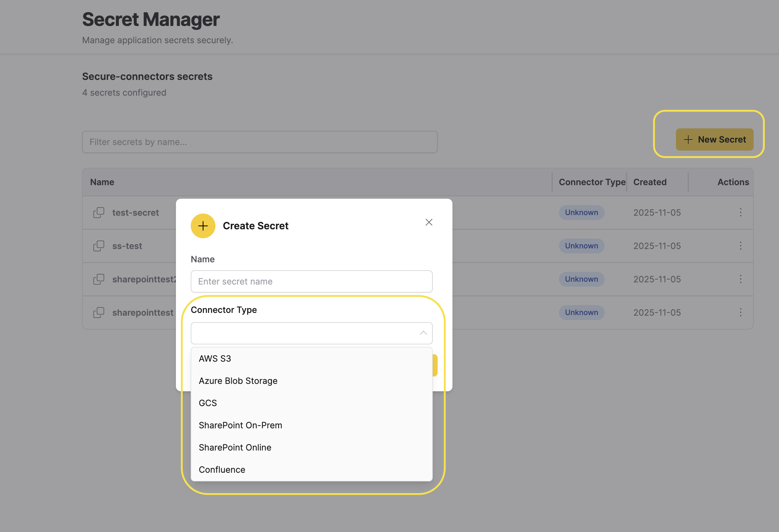This screenshot has height=532, width=779.
Task: Pick GCS connector type
Action: pos(208,403)
